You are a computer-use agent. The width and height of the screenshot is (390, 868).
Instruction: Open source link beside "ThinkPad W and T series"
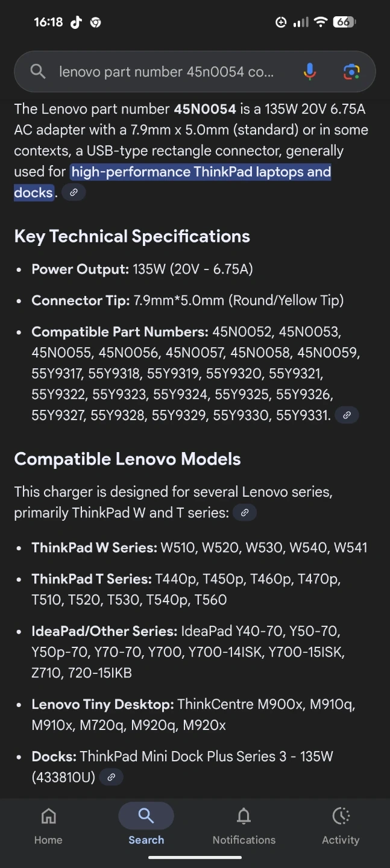(x=245, y=513)
